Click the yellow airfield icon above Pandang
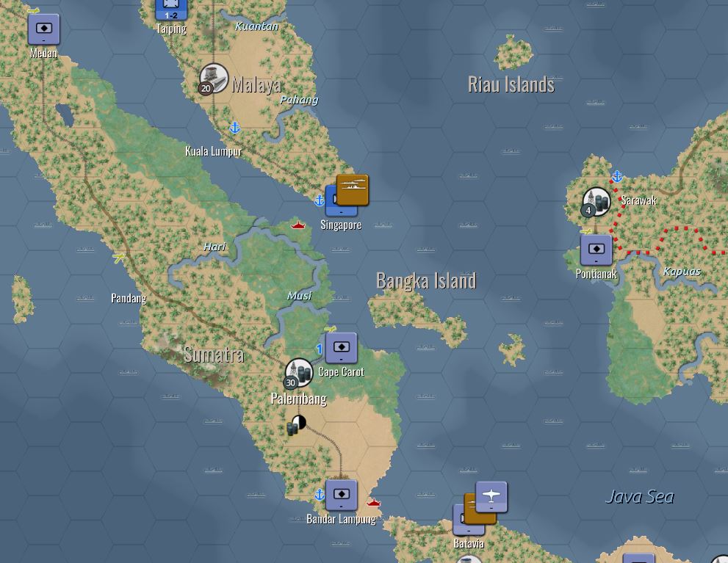This screenshot has height=563, width=728. (x=119, y=258)
